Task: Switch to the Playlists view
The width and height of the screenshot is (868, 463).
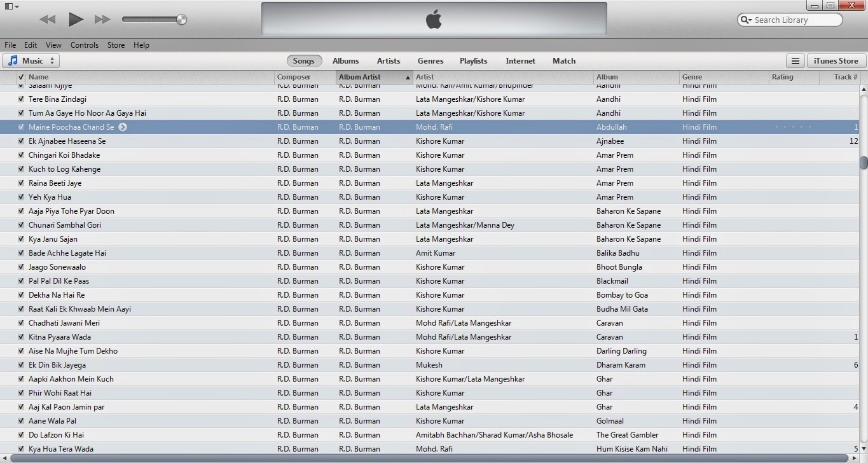Action: [474, 61]
